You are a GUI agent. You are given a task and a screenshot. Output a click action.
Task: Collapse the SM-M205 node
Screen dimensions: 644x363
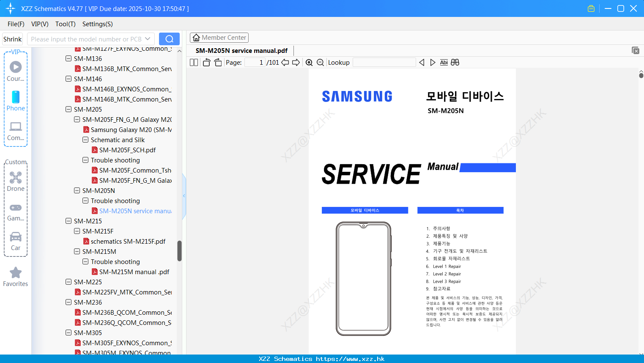coord(69,109)
